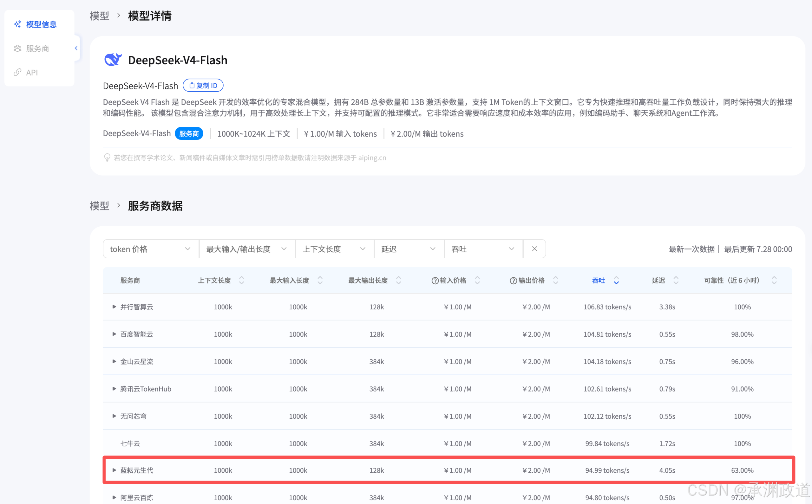Expand the 无问芯穹 row
Viewport: 812px width, 504px height.
[114, 416]
